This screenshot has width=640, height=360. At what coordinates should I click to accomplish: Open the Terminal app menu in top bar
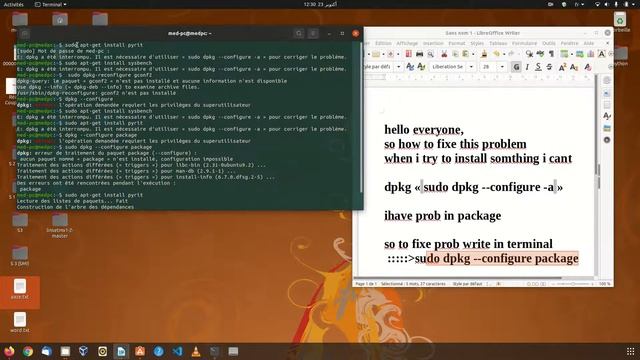(x=51, y=4)
